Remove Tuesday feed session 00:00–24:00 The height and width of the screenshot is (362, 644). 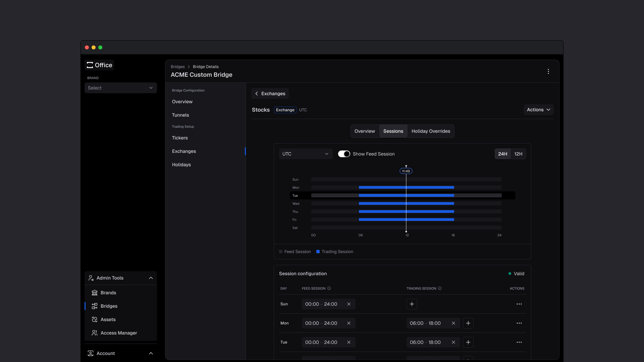tap(349, 342)
